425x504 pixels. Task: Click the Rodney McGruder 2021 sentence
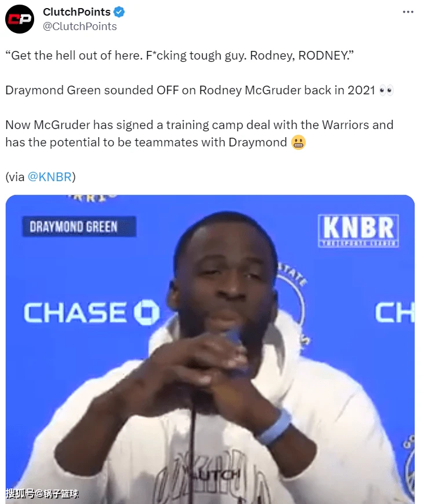(x=199, y=90)
